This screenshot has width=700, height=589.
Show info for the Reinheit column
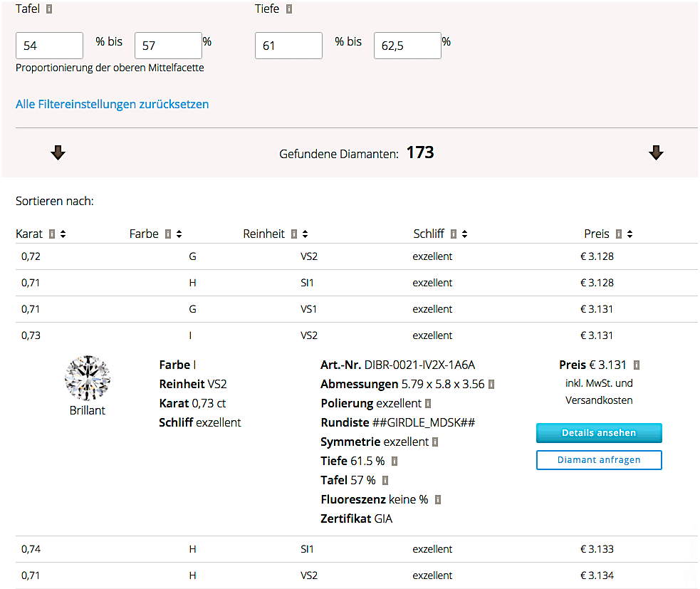[x=294, y=234]
